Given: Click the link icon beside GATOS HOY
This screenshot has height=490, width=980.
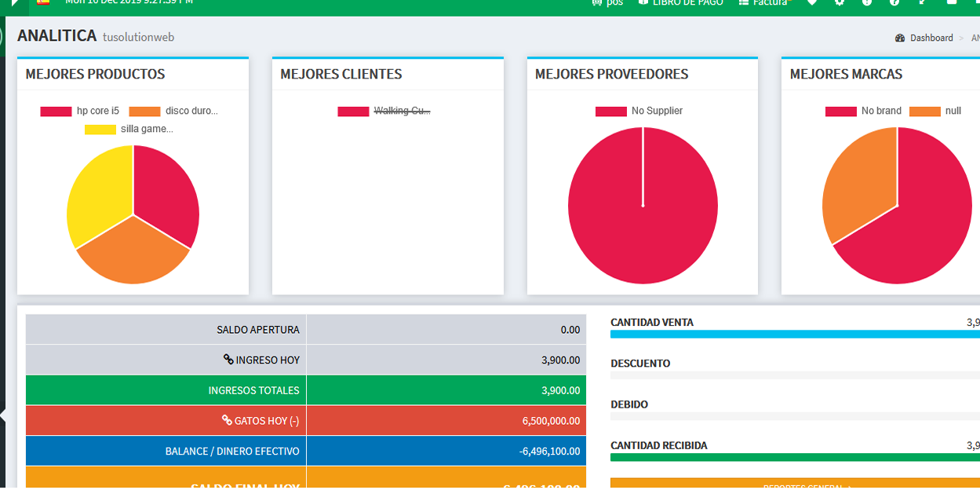Looking at the screenshot, I should 227,421.
